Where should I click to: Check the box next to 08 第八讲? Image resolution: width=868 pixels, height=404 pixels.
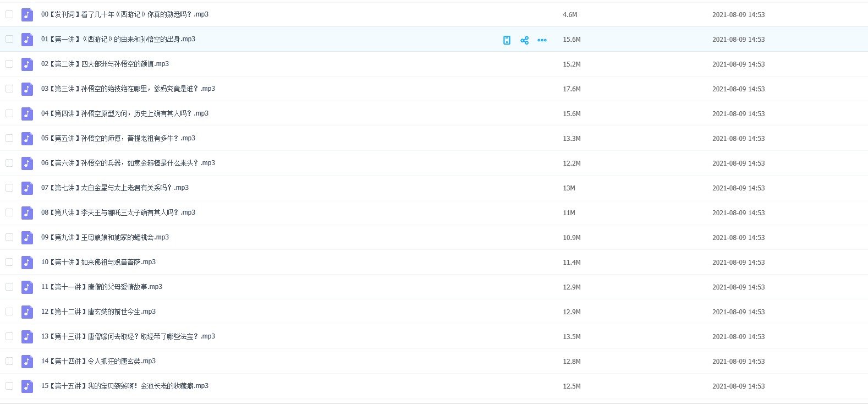pyautogui.click(x=9, y=212)
